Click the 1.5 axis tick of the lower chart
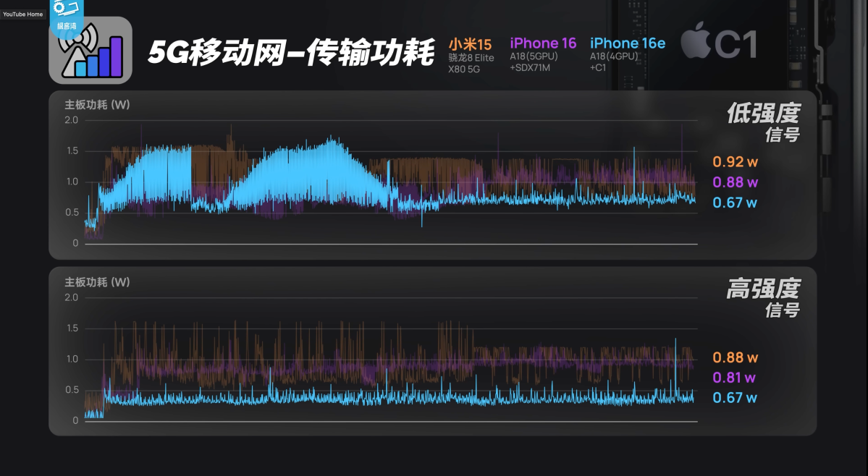 coord(72,328)
